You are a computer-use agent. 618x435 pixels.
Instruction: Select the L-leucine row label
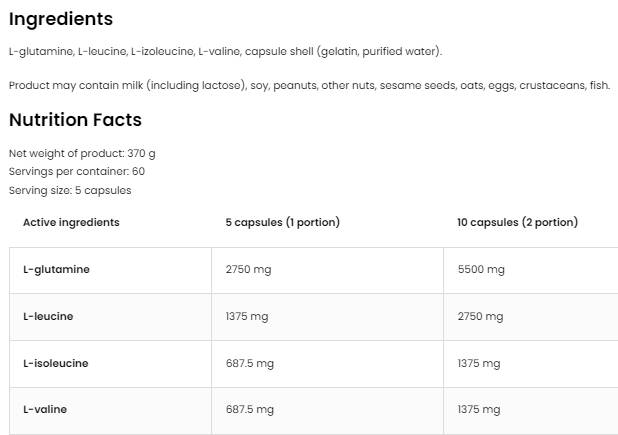(48, 317)
